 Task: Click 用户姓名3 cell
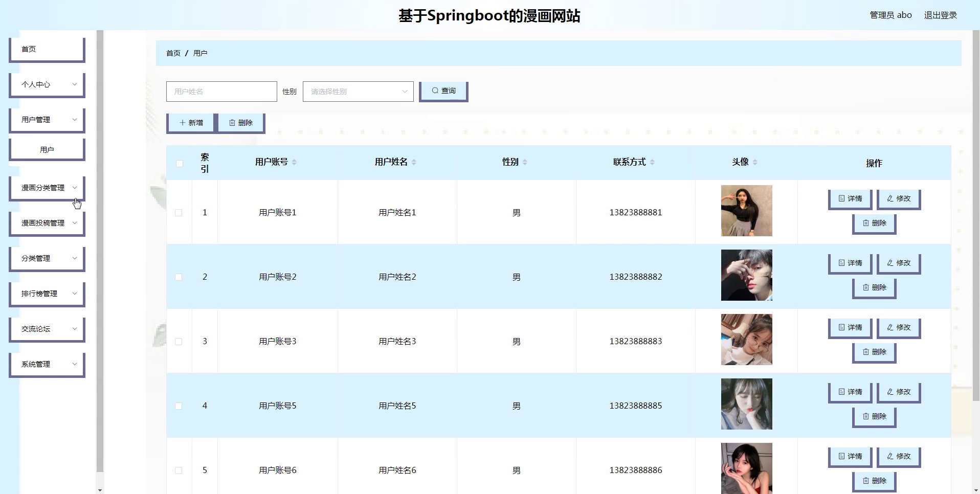tap(397, 342)
